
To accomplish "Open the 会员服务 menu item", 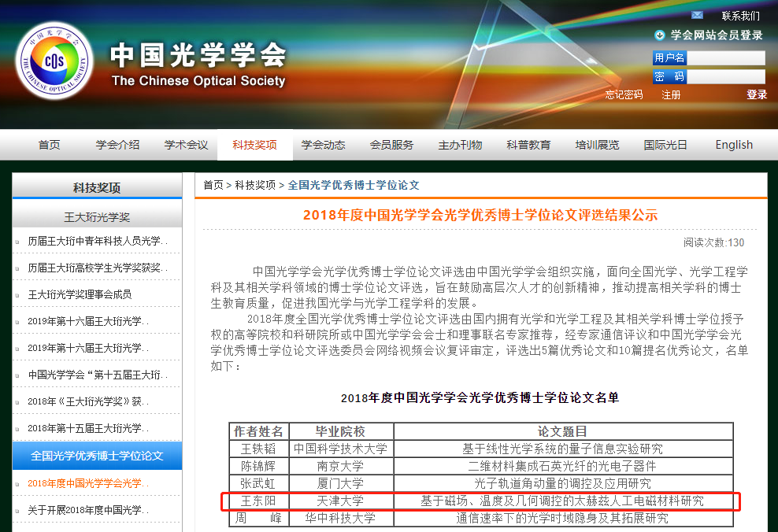I will pos(391,145).
